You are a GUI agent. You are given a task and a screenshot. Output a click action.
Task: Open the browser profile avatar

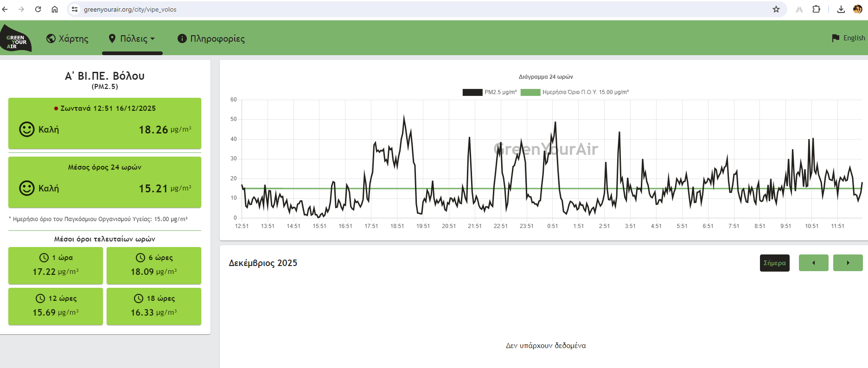pyautogui.click(x=857, y=9)
